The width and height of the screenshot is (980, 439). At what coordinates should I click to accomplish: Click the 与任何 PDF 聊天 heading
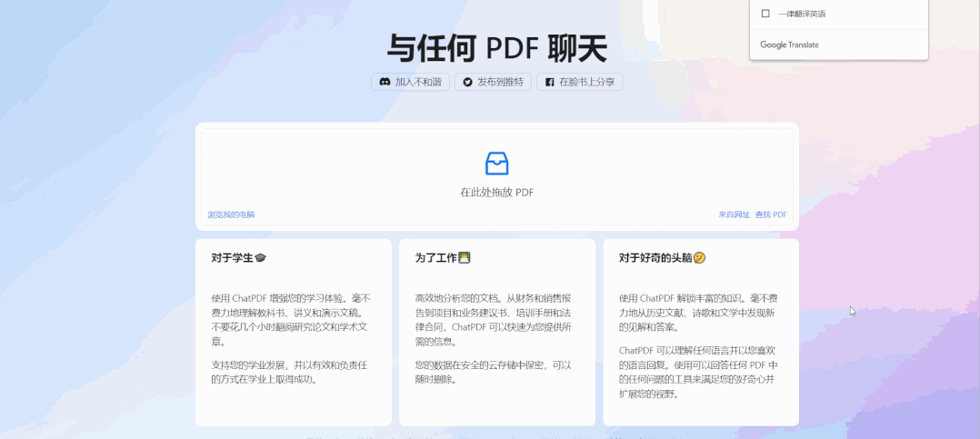coord(497,48)
